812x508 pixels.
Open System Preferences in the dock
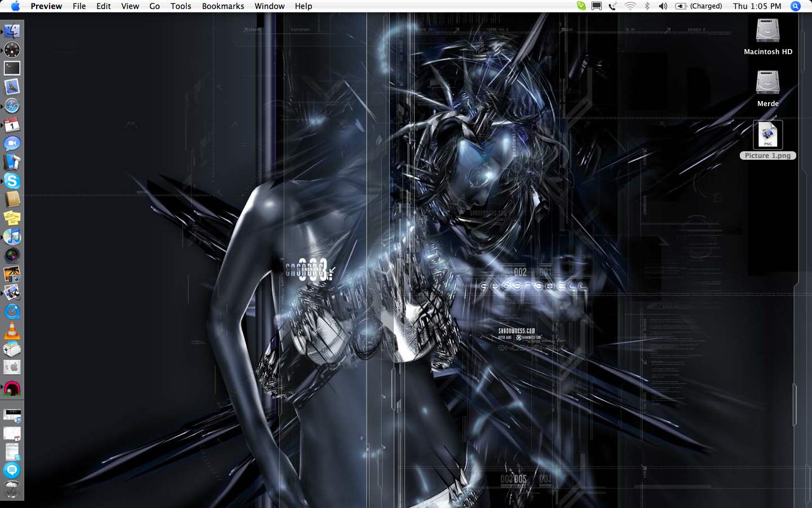pos(12,367)
